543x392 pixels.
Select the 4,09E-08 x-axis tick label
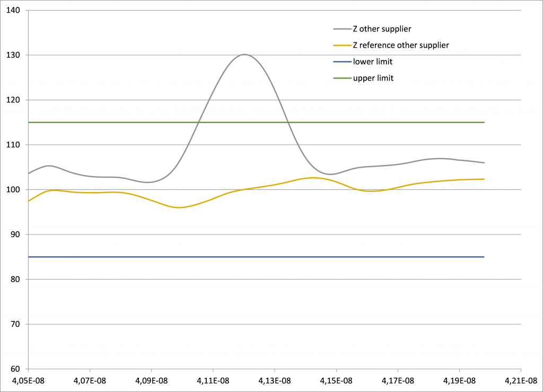(151, 380)
